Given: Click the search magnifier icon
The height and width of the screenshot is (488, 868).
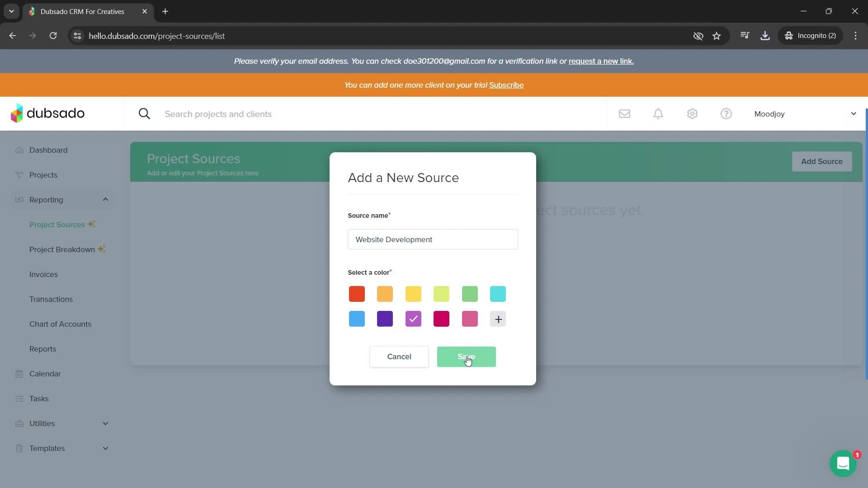Looking at the screenshot, I should tap(144, 114).
